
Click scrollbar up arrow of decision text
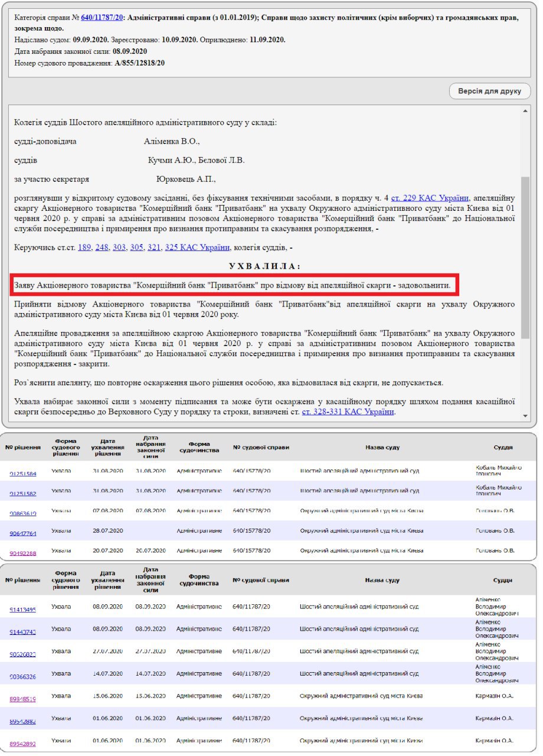525,112
